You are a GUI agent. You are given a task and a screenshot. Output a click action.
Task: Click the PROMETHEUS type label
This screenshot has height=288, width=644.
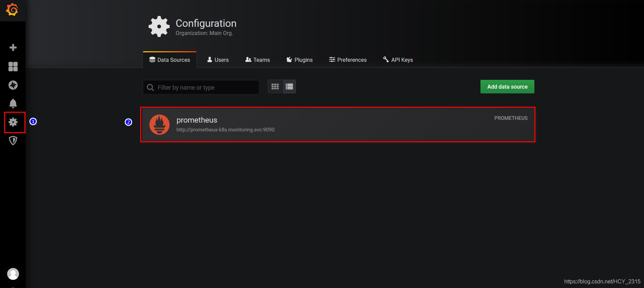pyautogui.click(x=511, y=118)
